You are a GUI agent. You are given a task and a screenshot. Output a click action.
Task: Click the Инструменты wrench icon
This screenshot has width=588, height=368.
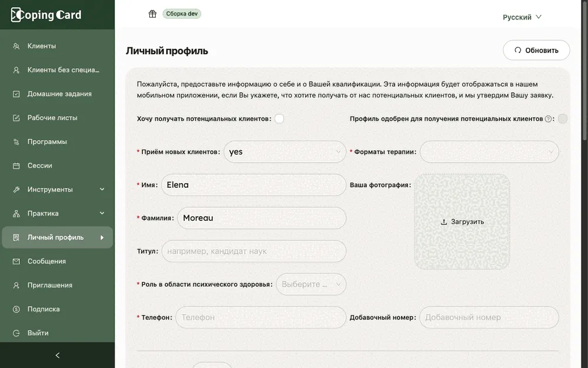(16, 190)
